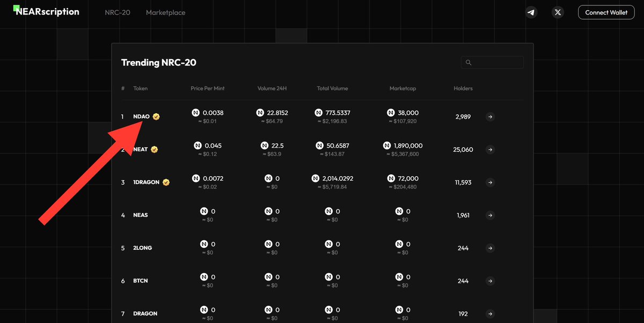Screen dimensions: 644x323
Task: Click NEAR icon beside 1DRAGON marketcap 72,000
Action: (x=391, y=179)
